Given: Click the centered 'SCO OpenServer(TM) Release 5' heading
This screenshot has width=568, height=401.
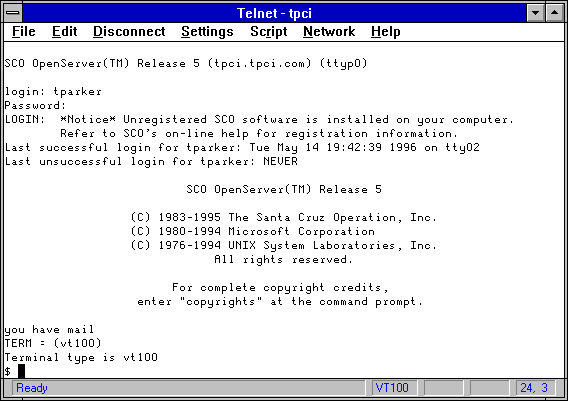Looking at the screenshot, I should (284, 189).
